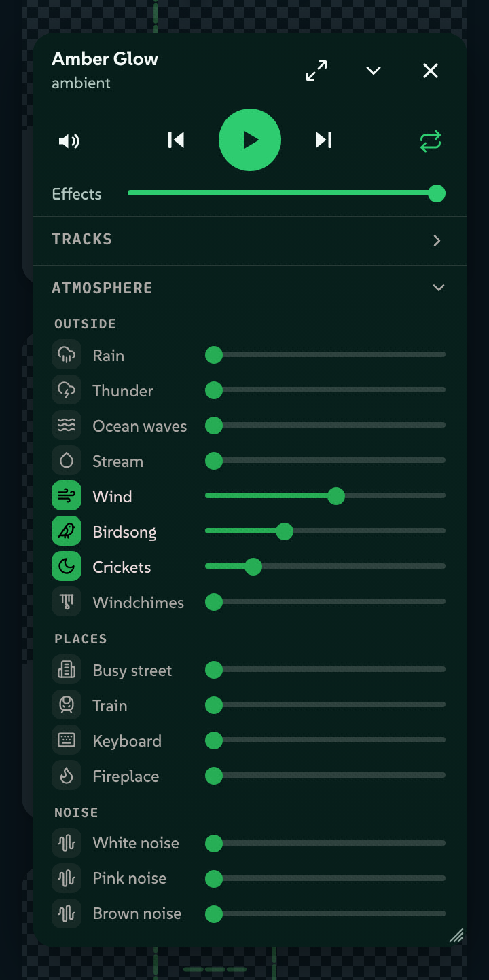This screenshot has height=980, width=489.
Task: Click the ambient genre label
Action: (81, 83)
